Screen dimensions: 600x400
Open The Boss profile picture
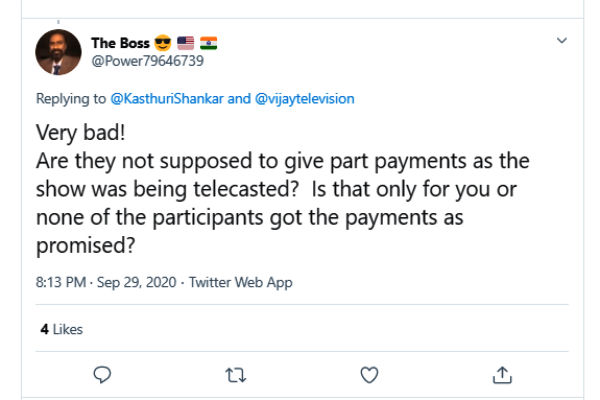[58, 51]
